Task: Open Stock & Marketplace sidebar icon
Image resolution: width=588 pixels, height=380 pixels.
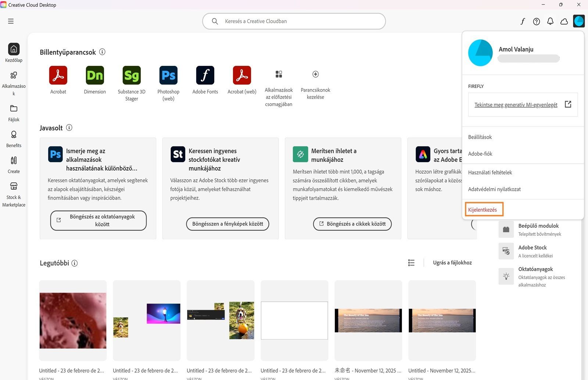Action: 14,186
